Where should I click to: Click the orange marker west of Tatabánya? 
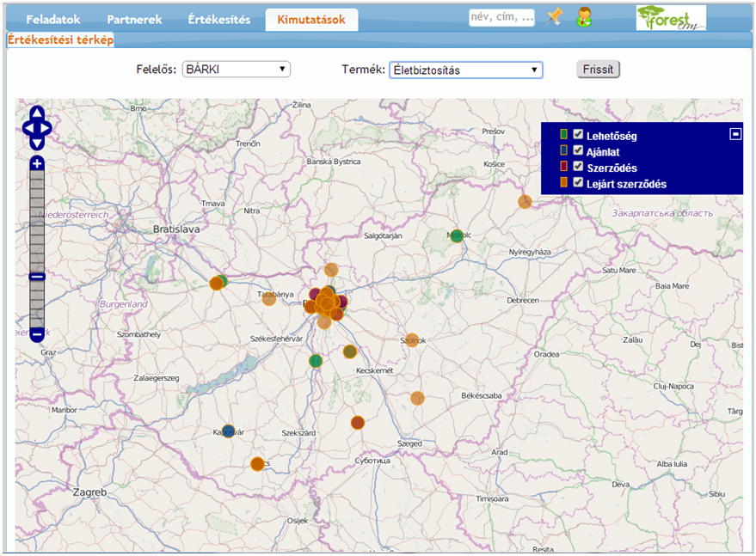[217, 284]
